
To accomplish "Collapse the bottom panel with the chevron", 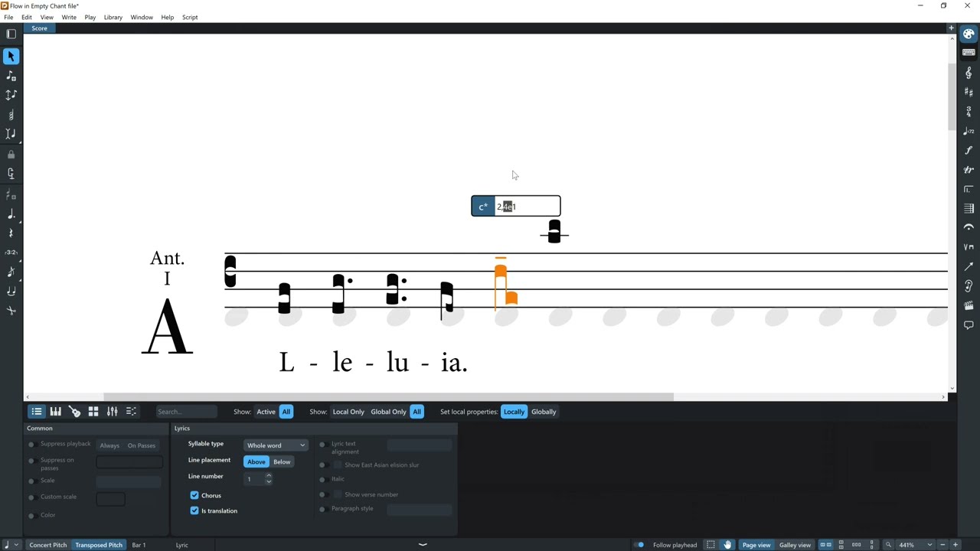I will (422, 545).
